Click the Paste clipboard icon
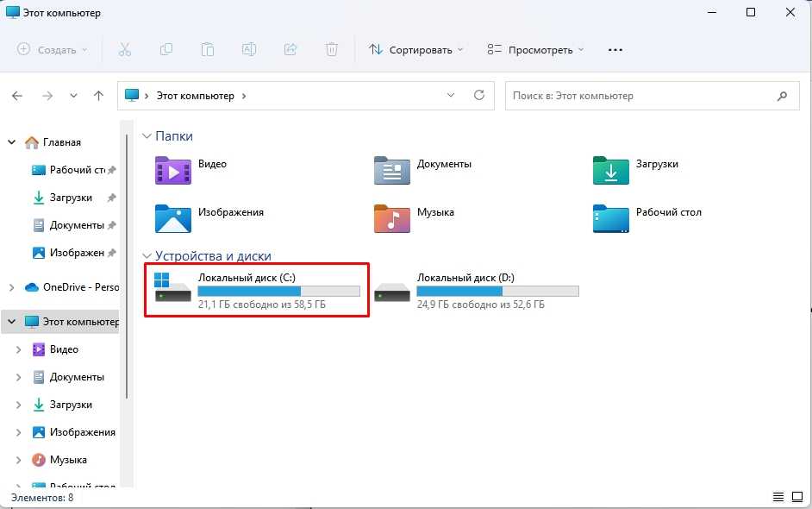The height and width of the screenshot is (509, 812). tap(208, 49)
